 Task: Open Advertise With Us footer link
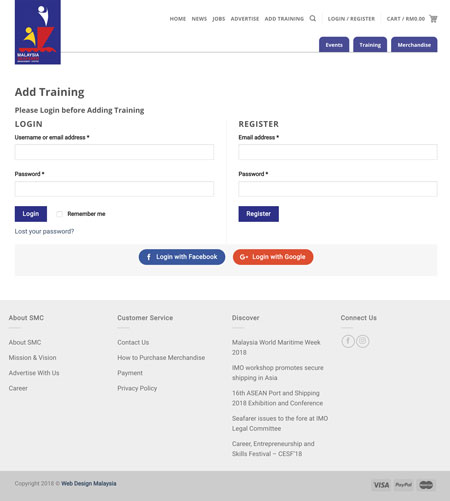(x=34, y=373)
